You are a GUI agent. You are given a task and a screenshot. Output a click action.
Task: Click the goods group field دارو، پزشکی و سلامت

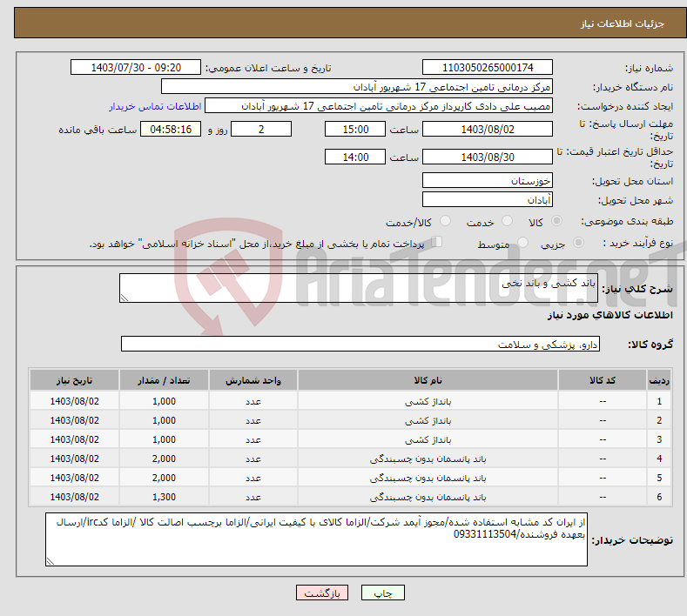(360, 345)
